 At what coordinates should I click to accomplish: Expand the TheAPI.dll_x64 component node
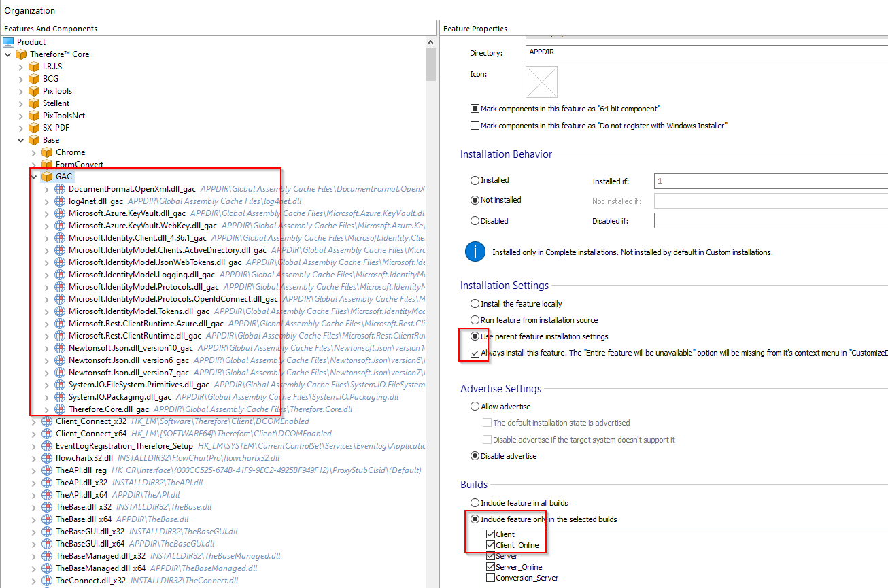click(33, 495)
